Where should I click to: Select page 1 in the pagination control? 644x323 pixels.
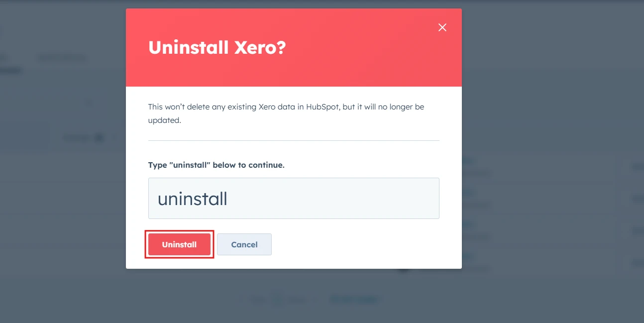click(277, 299)
